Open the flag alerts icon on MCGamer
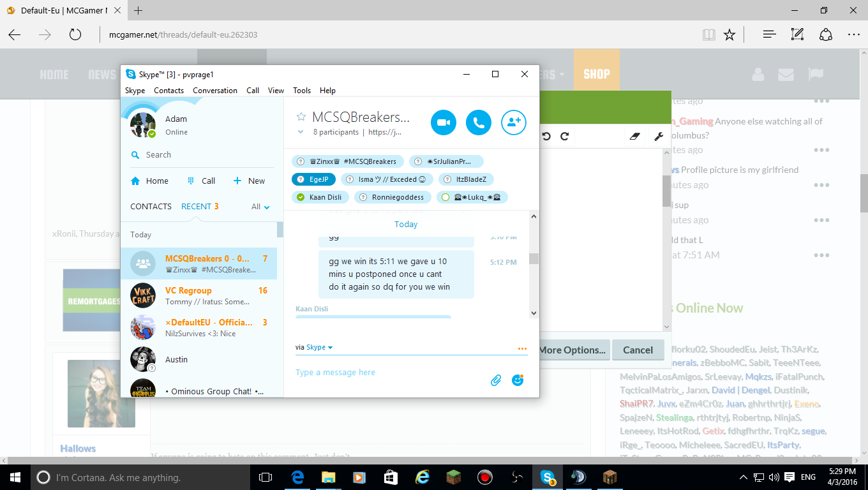 coord(815,74)
